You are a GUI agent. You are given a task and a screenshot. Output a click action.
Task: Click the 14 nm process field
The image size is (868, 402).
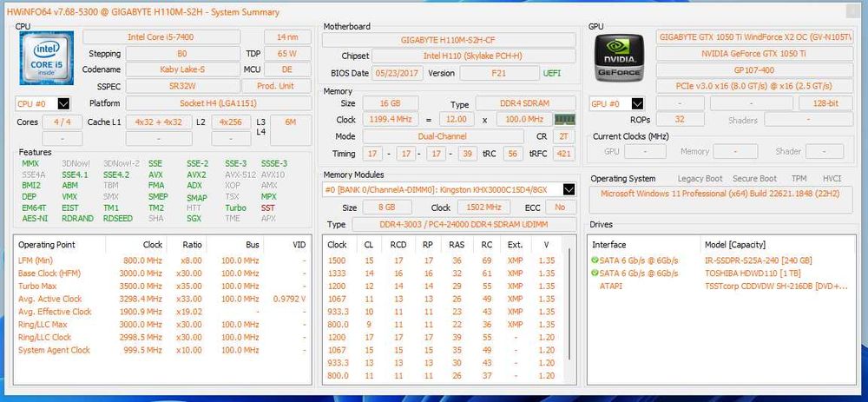pos(288,37)
